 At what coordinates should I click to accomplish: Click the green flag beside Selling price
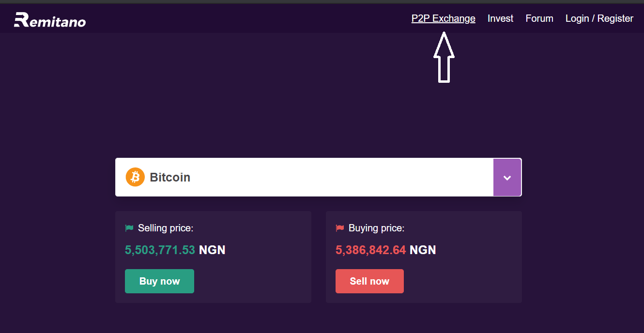[129, 227]
